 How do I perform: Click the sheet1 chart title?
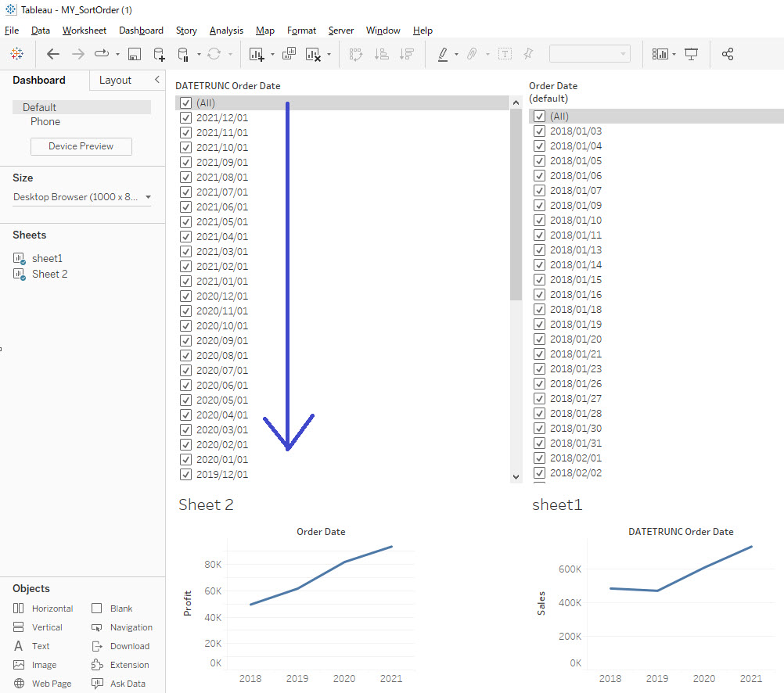(557, 504)
